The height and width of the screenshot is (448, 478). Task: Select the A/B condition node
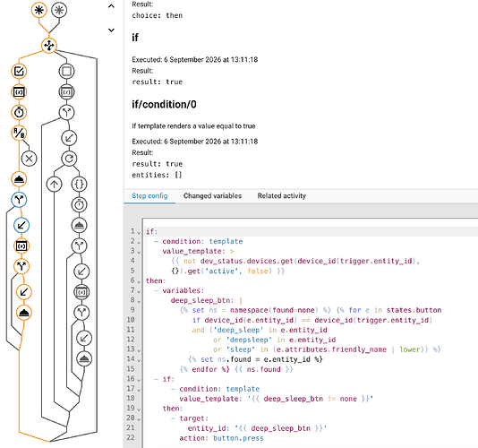point(19,134)
